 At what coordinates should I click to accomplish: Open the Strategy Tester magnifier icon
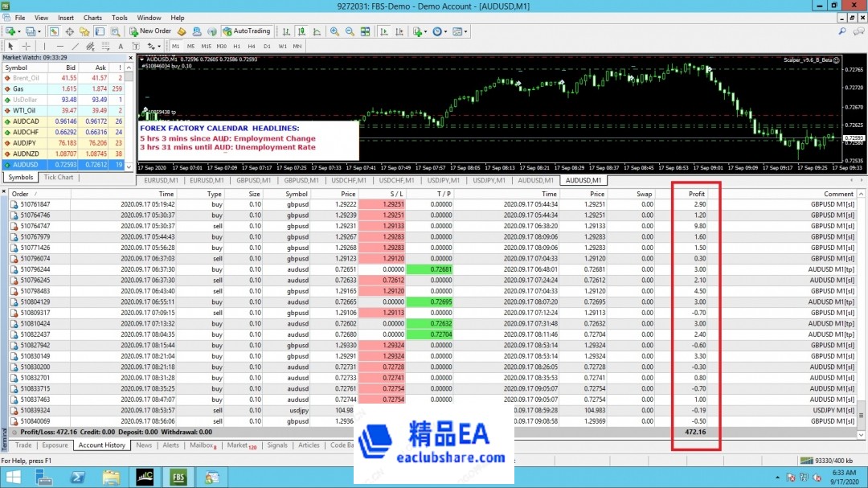115,31
